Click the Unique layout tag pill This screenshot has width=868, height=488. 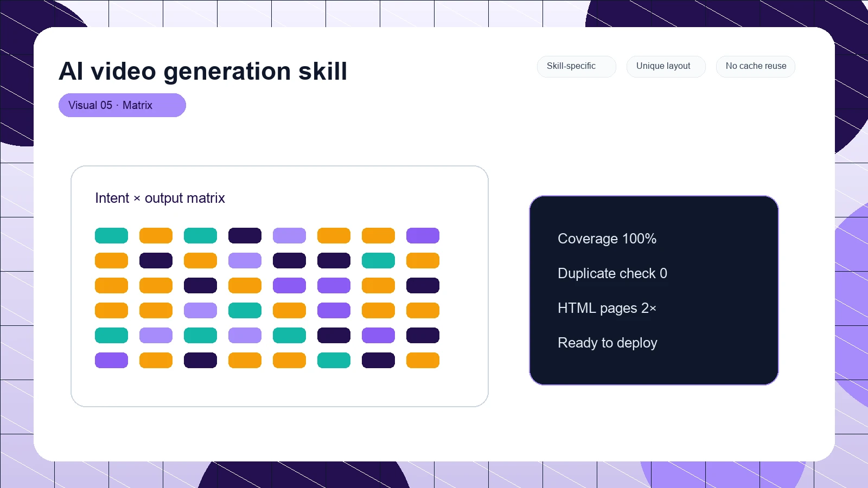[666, 66]
